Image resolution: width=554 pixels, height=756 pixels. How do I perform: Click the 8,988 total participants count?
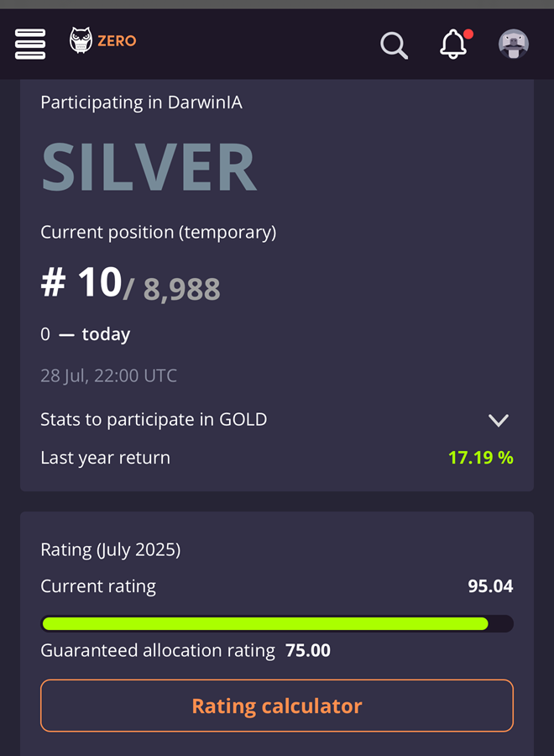point(181,290)
